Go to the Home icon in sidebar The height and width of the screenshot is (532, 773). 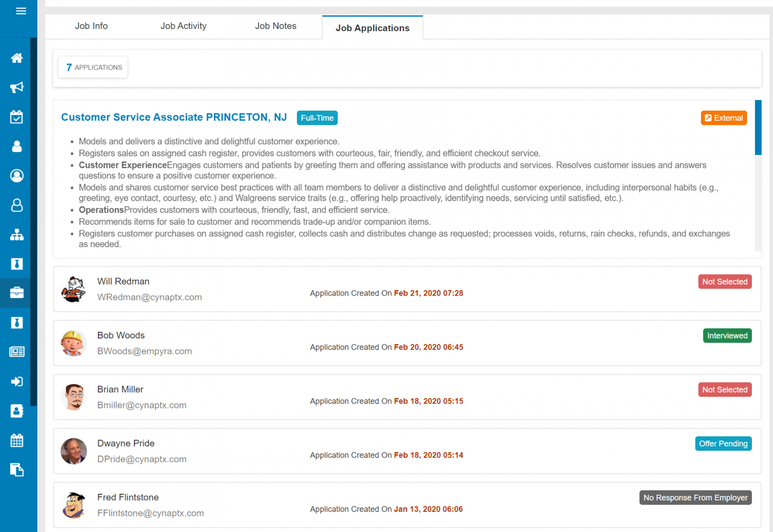click(17, 58)
